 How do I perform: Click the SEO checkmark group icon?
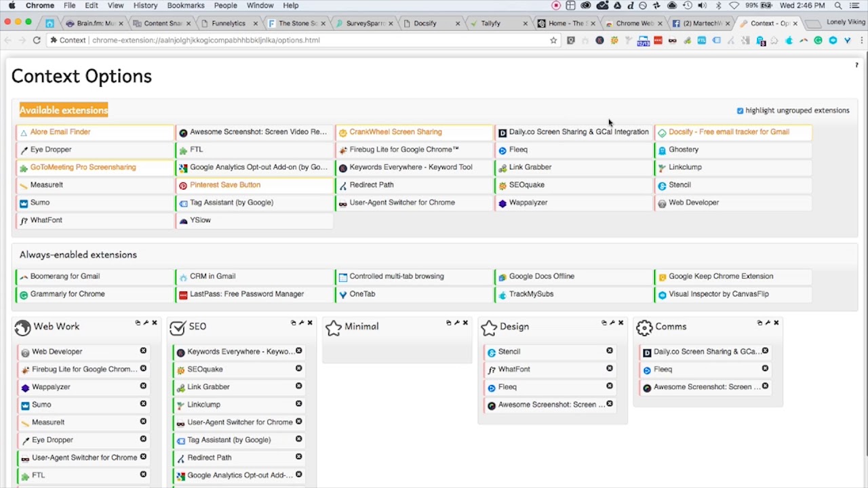pos(178,328)
